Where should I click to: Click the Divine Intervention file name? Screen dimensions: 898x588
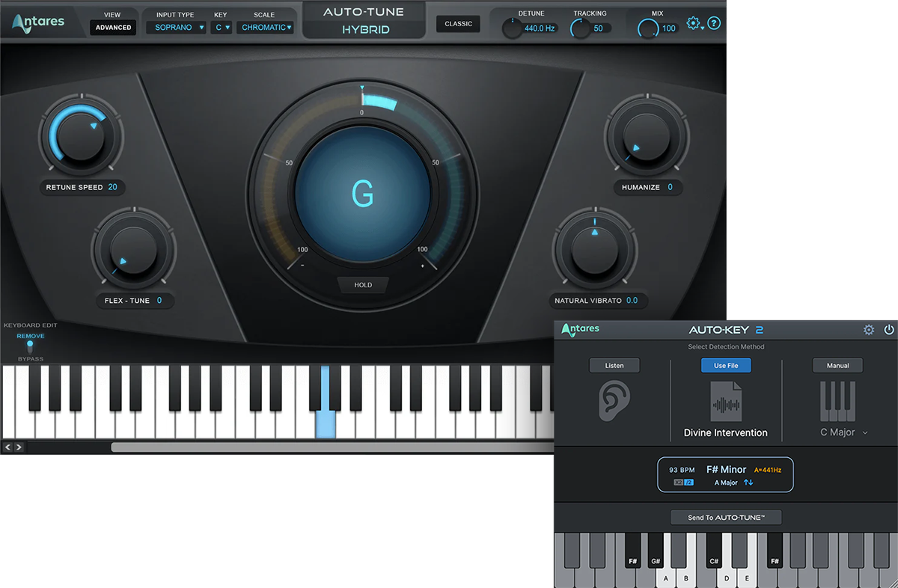tap(726, 432)
